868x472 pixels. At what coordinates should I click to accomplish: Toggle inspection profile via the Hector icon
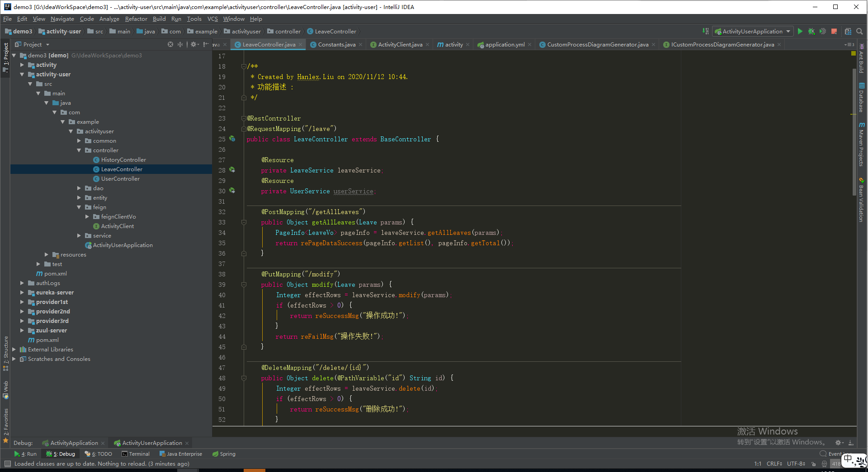point(825,464)
